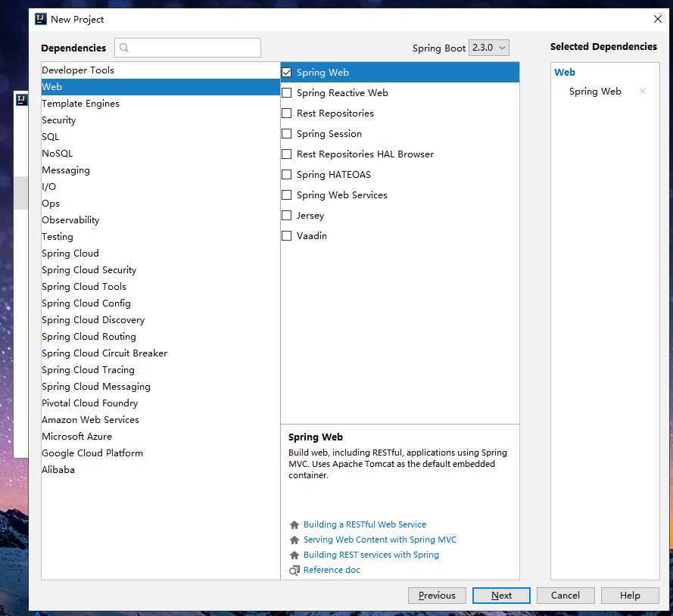Enable the Spring Reactive Web checkbox
Image resolution: width=673 pixels, height=616 pixels.
(286, 92)
